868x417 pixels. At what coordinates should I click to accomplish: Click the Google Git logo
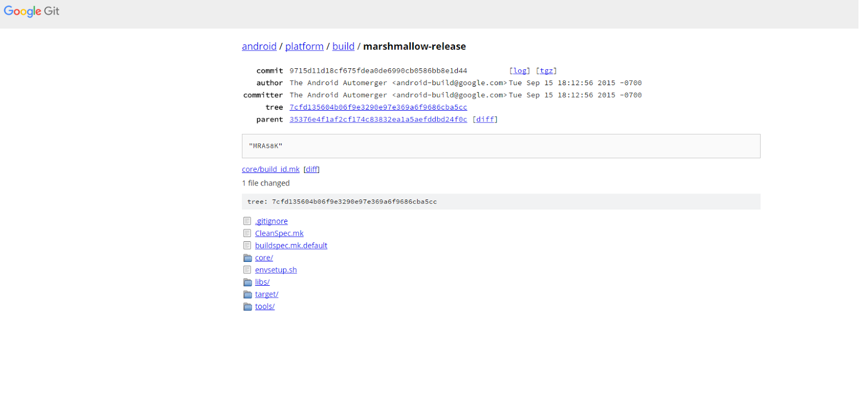31,11
